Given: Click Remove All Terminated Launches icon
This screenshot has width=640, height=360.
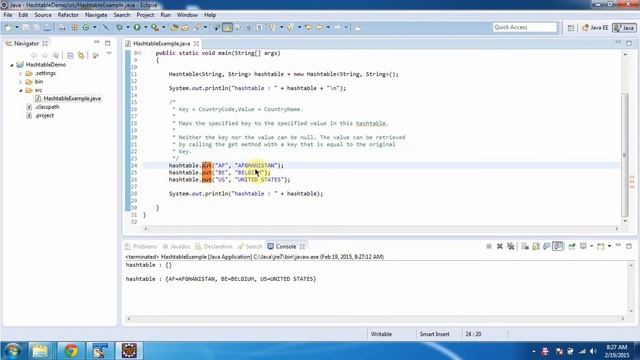Looking at the screenshot, I should (x=511, y=246).
